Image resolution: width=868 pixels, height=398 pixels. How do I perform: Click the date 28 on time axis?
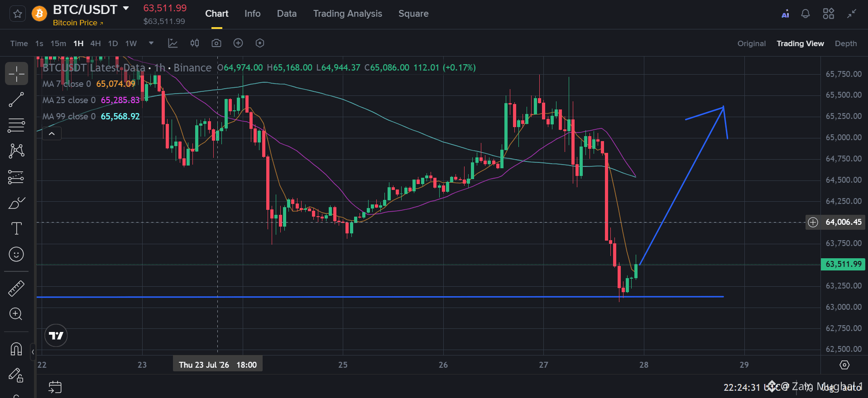tap(644, 365)
